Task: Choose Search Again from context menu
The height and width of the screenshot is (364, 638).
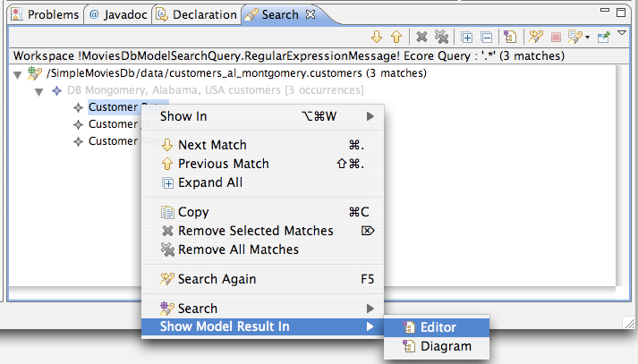Action: pyautogui.click(x=262, y=279)
